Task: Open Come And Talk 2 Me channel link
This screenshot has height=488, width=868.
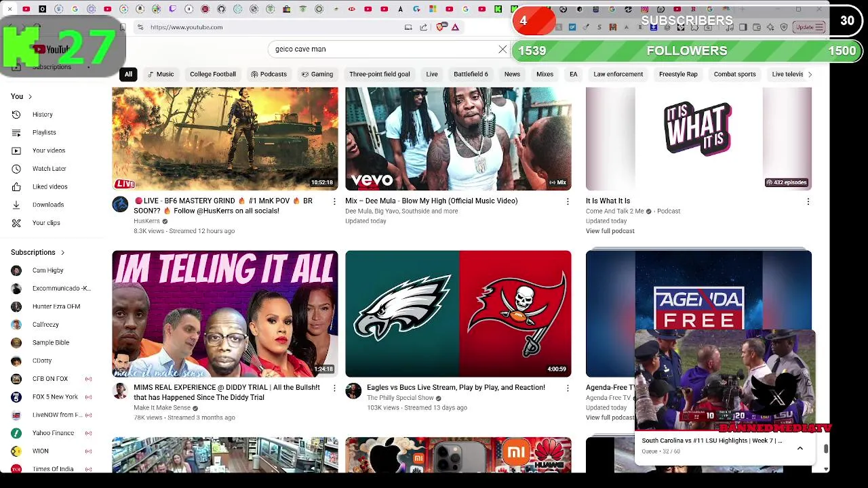Action: tap(614, 211)
